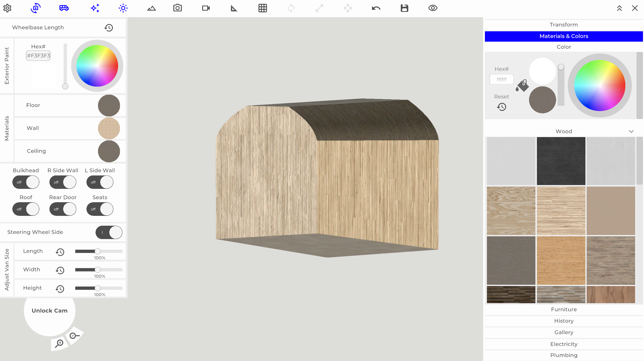Image resolution: width=644 pixels, height=361 pixels.
Task: Zoom out with the magnifier minus icon
Action: point(74,336)
